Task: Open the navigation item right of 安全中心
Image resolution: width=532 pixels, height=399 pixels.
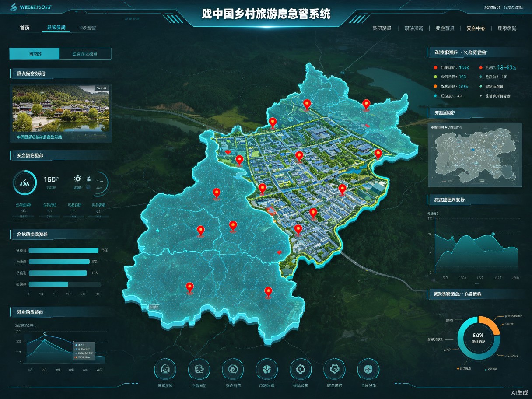Action: click(507, 28)
